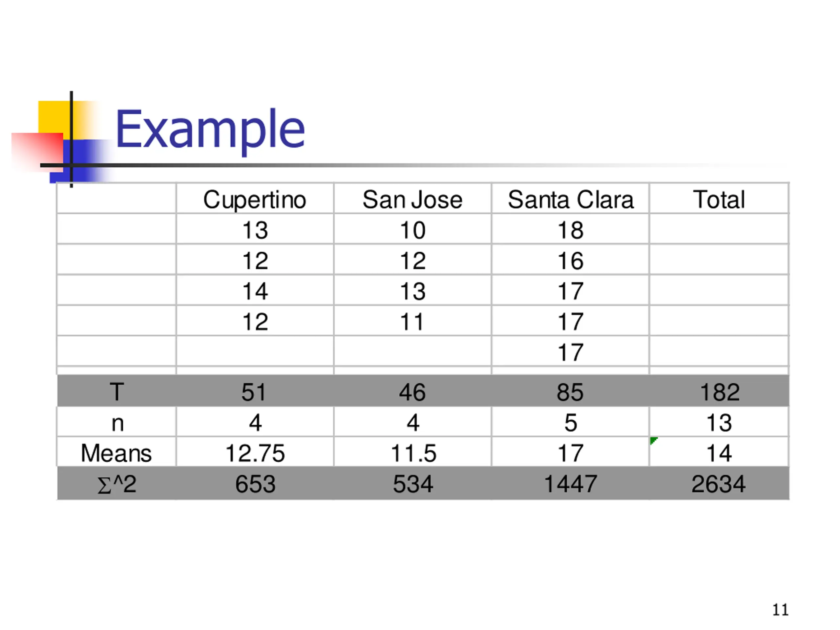
Task: Click the slide number 11
Action: tap(780, 610)
